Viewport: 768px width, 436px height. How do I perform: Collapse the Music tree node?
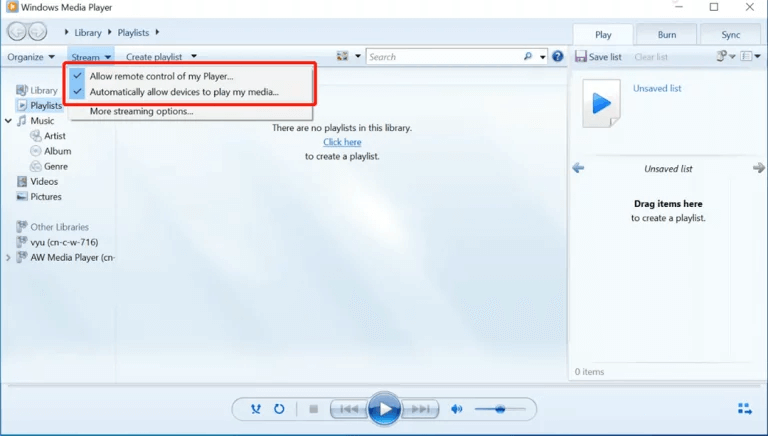click(x=8, y=121)
